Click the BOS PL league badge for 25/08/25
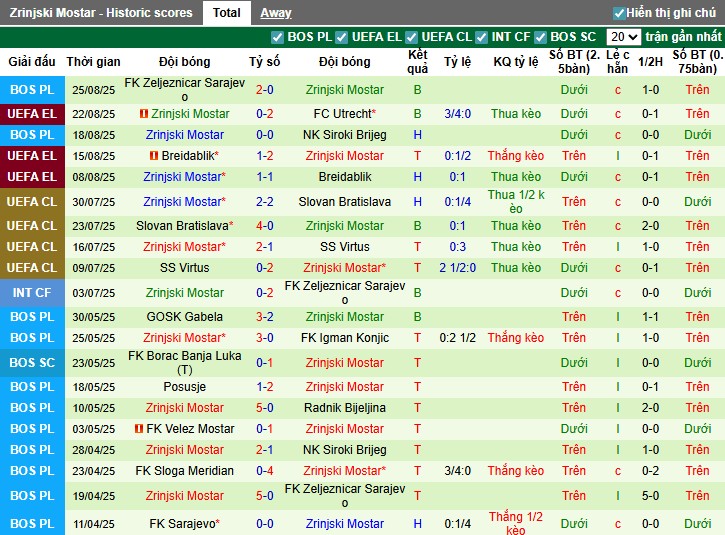725x535 pixels. tap(32, 90)
